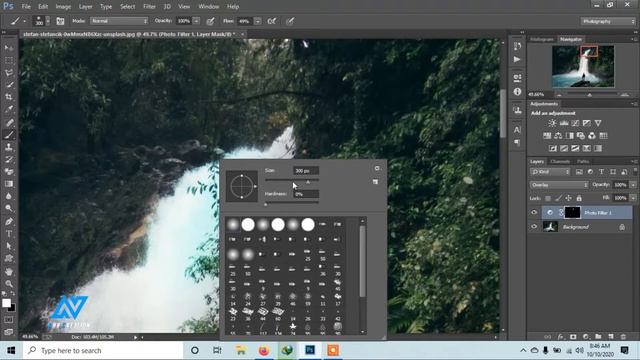Select the Eyedropper tool
This screenshot has height=360, width=640.
(9, 109)
